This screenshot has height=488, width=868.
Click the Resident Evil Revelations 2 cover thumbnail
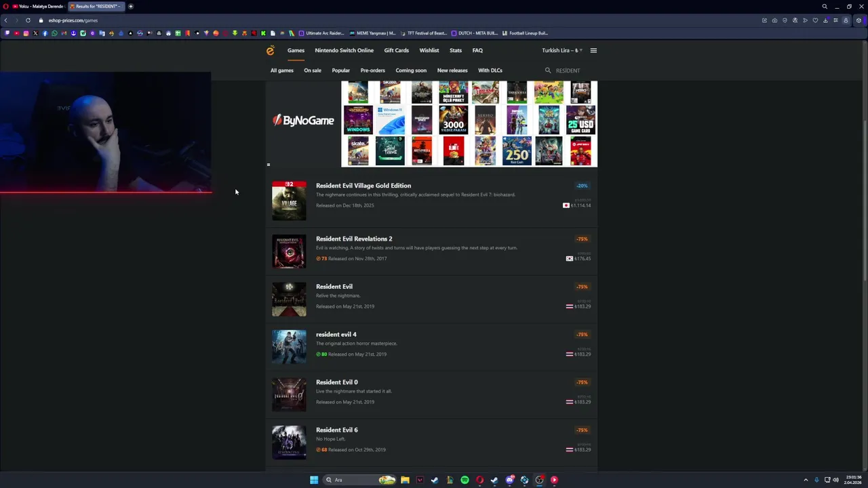point(289,251)
